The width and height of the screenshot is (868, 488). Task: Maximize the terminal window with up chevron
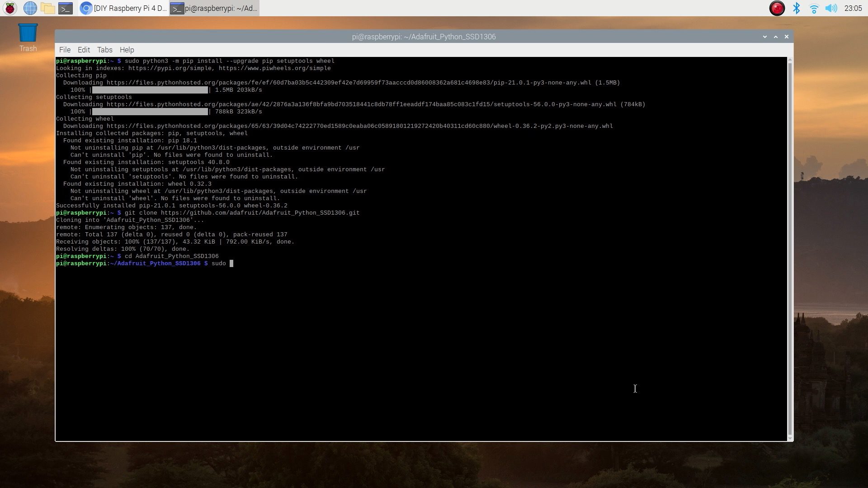click(776, 37)
